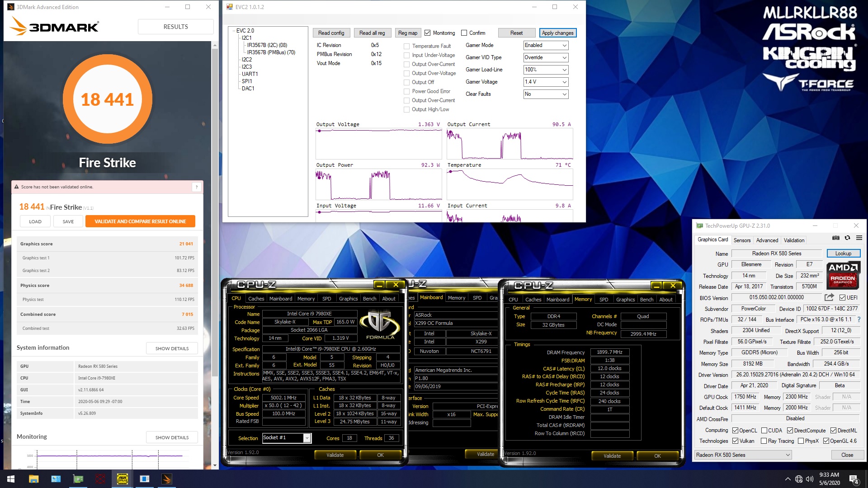The image size is (868, 488).
Task: Open 3DMark taskbar icon
Action: pos(167,479)
